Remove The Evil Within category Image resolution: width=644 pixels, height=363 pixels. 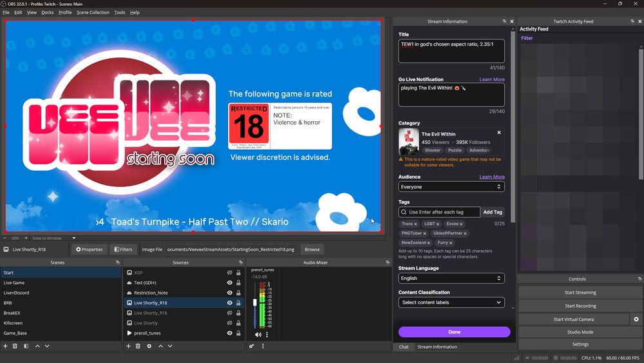pyautogui.click(x=499, y=133)
